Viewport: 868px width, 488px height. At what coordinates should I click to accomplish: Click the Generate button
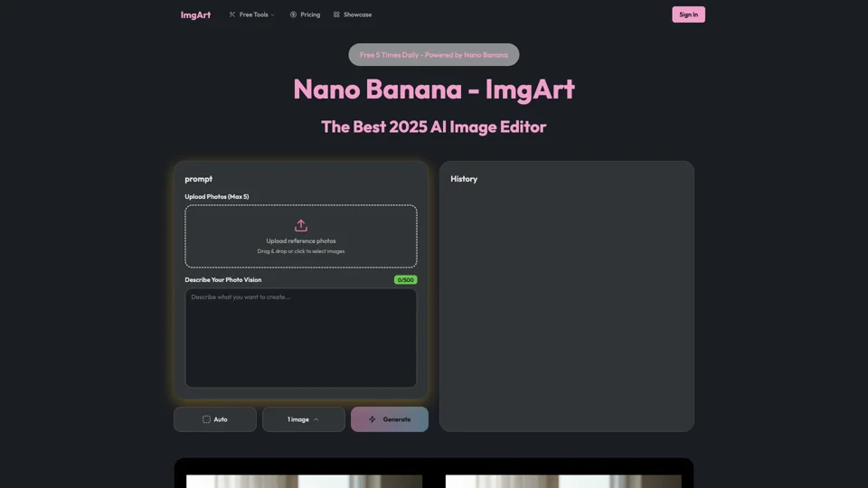[x=389, y=419]
